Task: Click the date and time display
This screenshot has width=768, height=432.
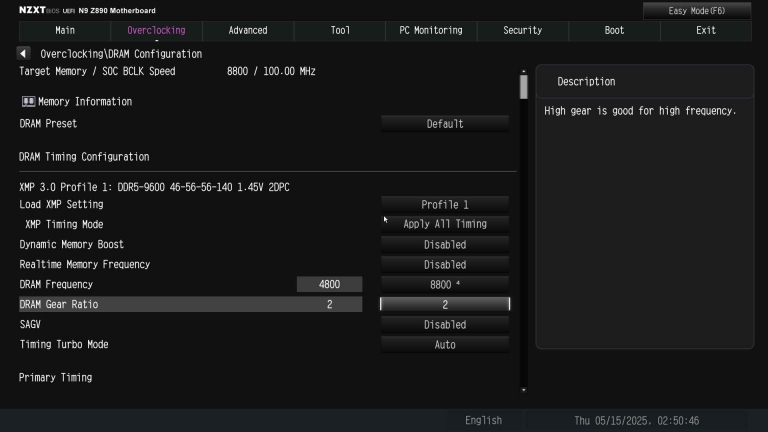Action: [x=636, y=420]
